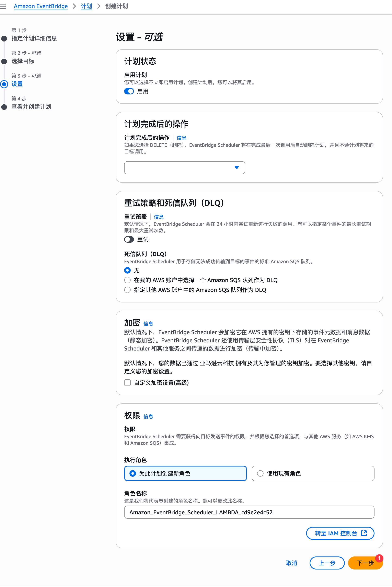The height and width of the screenshot is (587, 392).
Task: Select SQS queue in my AWS account as DLQ
Action: click(x=127, y=280)
